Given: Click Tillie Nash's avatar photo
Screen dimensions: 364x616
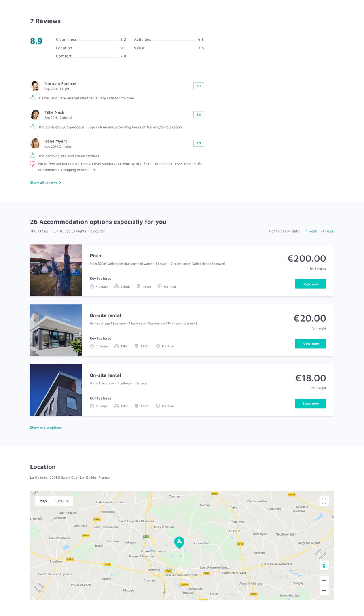Looking at the screenshot, I should point(35,114).
